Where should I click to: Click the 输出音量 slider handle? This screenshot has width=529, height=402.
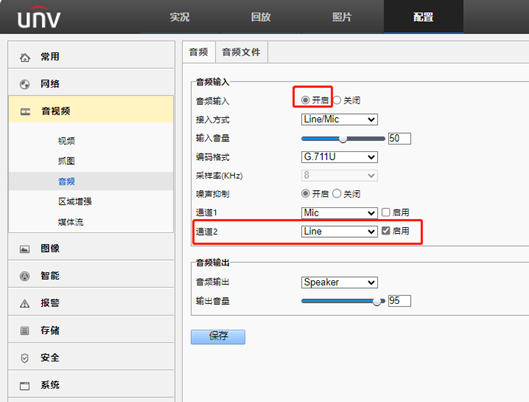(x=377, y=301)
